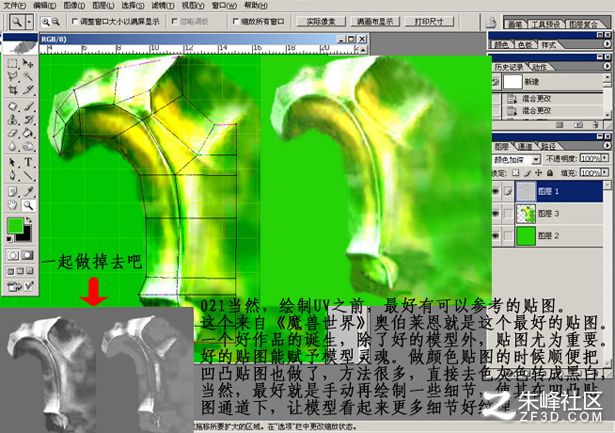Image resolution: width=615 pixels, height=433 pixels.
Task: Select the Zoom tool in toolbox
Action: click(x=28, y=205)
